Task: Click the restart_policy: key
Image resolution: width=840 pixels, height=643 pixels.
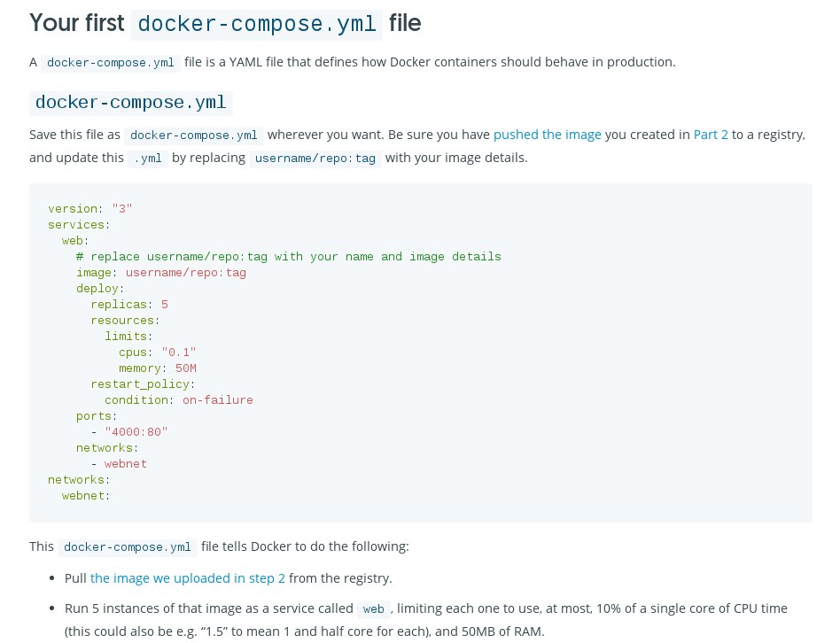Action: pos(143,384)
